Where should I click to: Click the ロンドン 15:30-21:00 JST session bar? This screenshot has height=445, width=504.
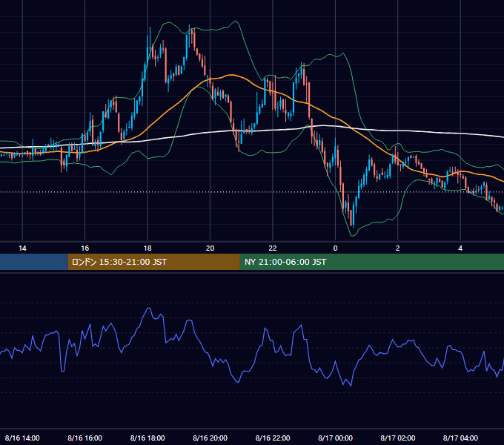pyautogui.click(x=153, y=262)
